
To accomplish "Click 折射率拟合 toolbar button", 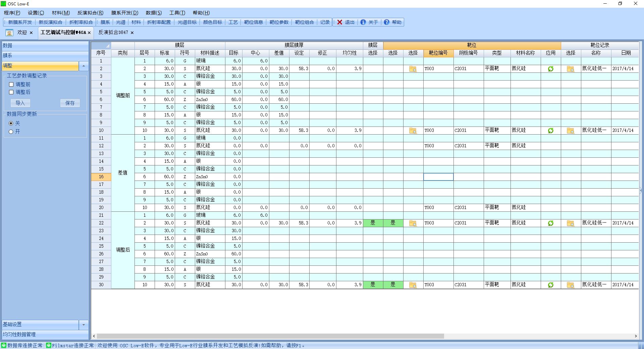I will tap(81, 22).
